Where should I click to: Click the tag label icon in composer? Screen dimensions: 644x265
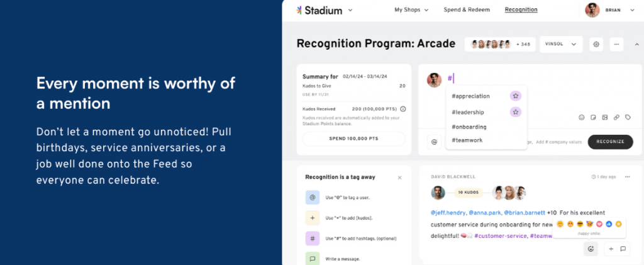tap(628, 118)
